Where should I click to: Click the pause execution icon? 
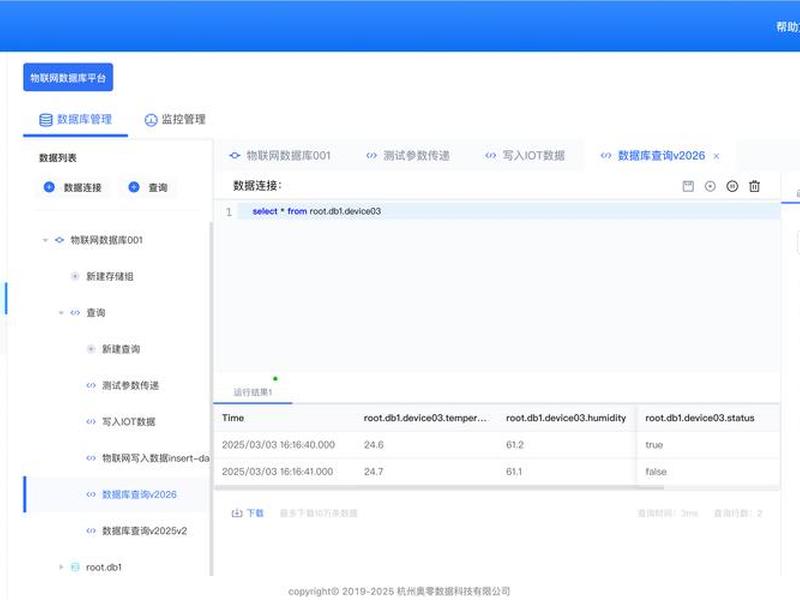[x=732, y=186]
